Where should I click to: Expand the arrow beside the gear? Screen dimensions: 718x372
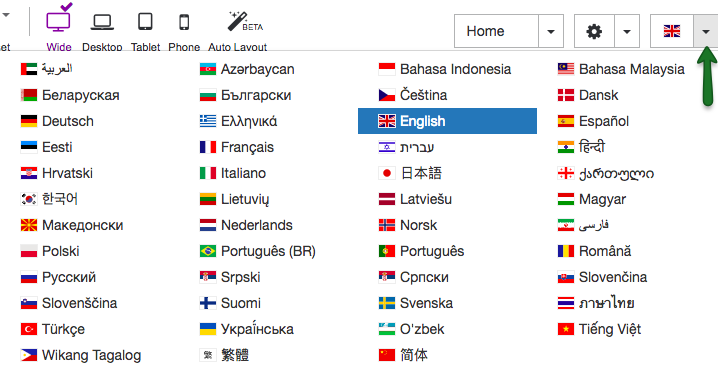click(627, 31)
